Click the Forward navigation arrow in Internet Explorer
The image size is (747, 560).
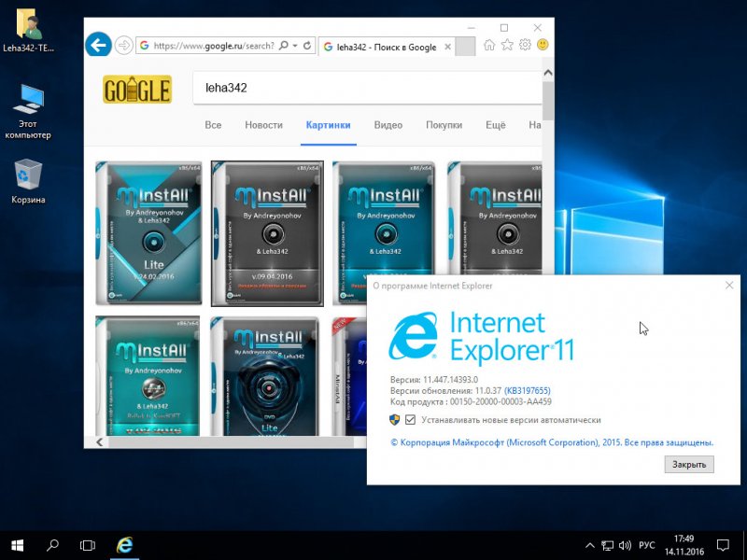[123, 46]
